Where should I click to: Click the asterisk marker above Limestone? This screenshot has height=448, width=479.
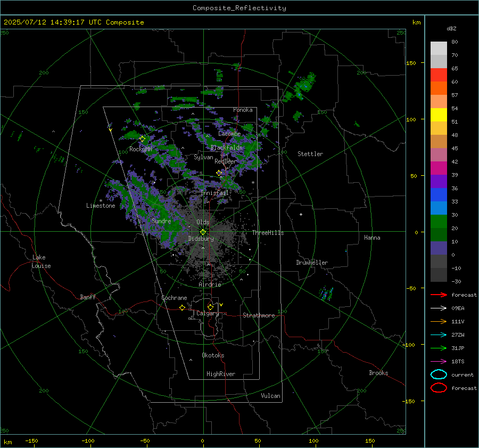tap(101, 201)
